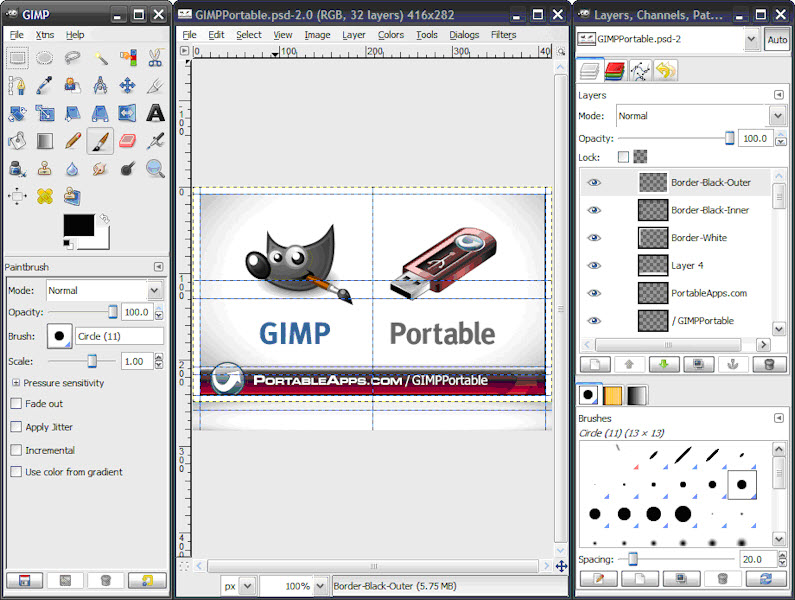
Task: Anchor the floating layer with anchor icon
Action: coord(733,365)
